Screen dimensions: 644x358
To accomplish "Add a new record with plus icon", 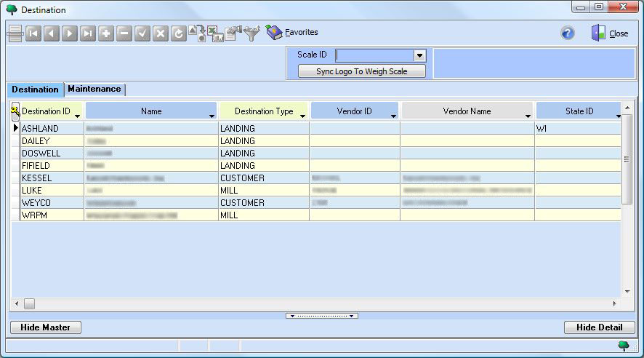I will coord(106,33).
